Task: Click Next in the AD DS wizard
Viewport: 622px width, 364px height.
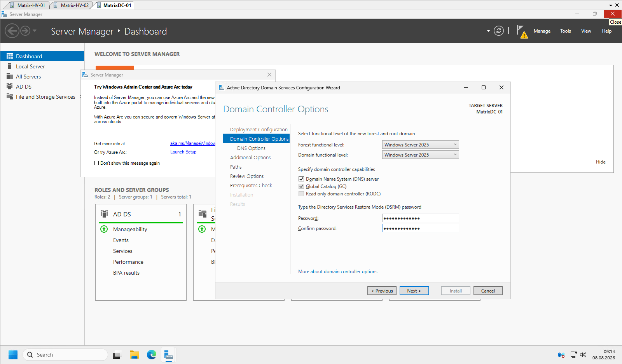Action: point(414,291)
